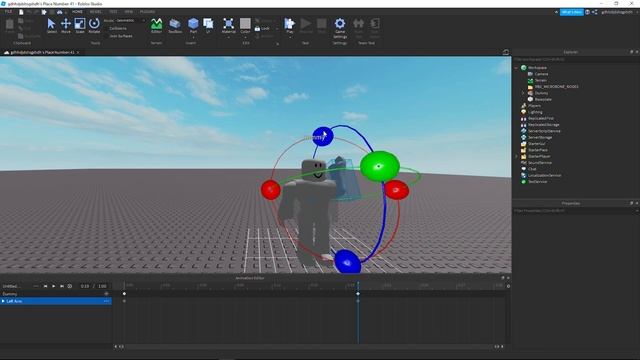
Task: Select Lighting in Explorer
Action: (535, 112)
